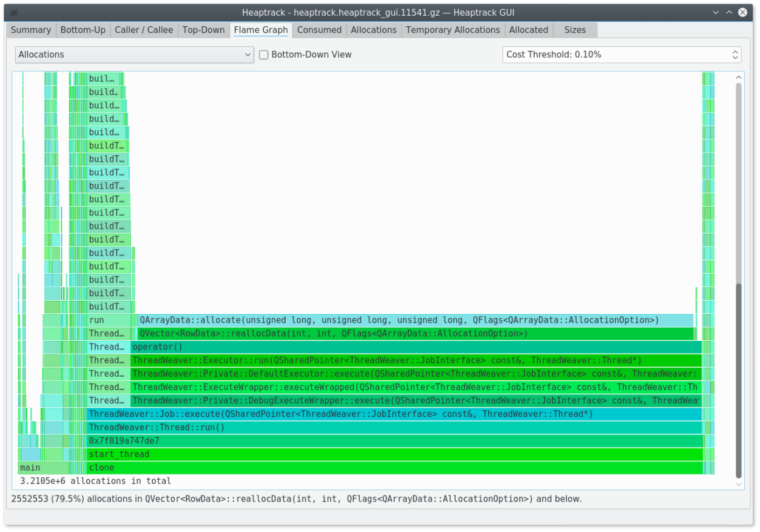Switch to the Sizes tab

574,30
